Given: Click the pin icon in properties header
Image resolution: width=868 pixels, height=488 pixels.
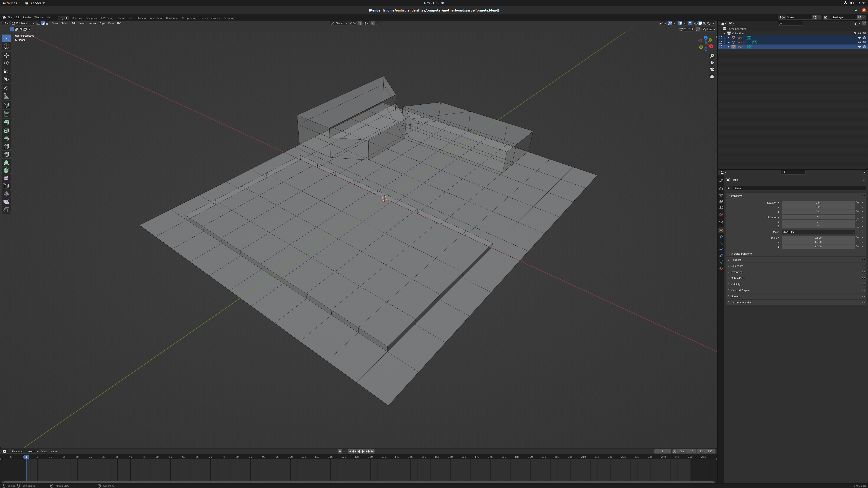Looking at the screenshot, I should [x=864, y=180].
